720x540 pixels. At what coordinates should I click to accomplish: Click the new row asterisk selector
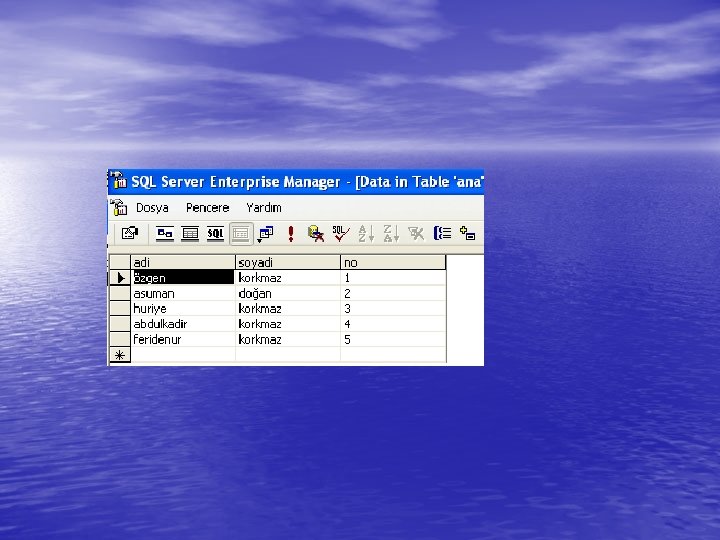click(120, 355)
